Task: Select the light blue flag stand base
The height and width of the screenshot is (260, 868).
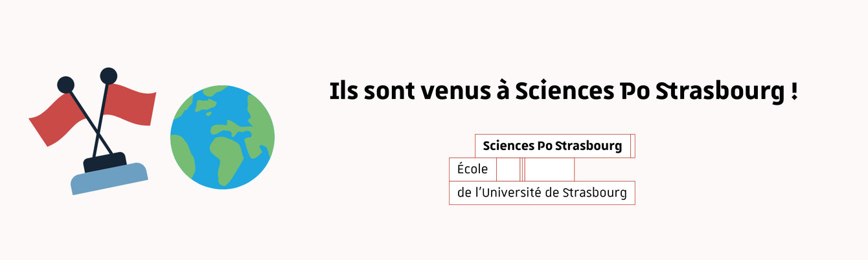Action: (110, 179)
